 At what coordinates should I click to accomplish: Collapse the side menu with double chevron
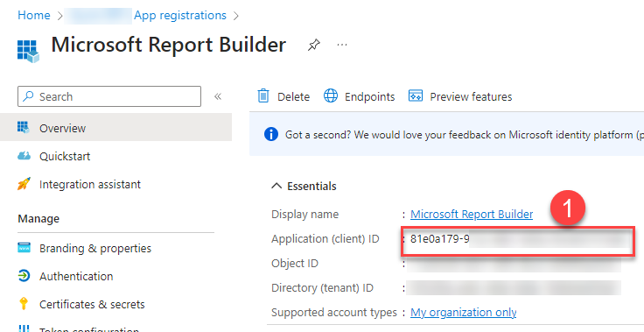(x=218, y=96)
